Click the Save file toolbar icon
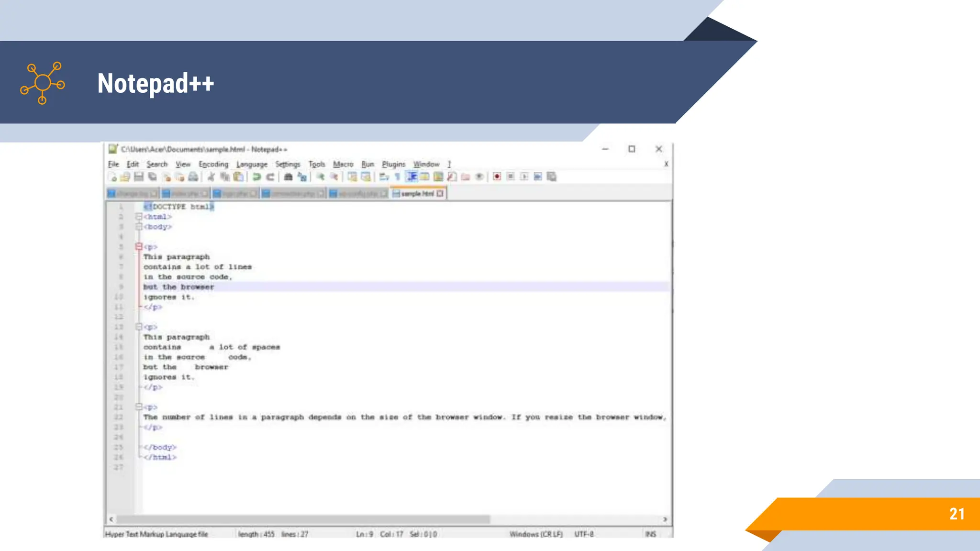 tap(139, 177)
